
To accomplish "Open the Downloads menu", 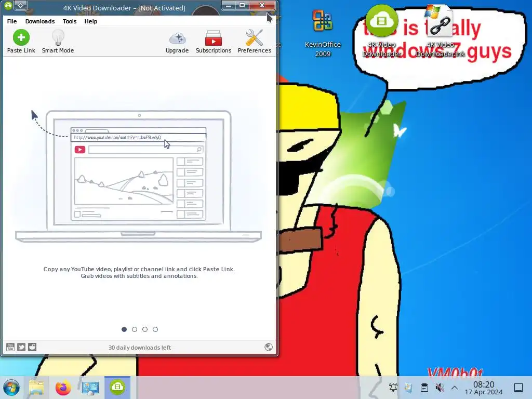I will coord(39,21).
